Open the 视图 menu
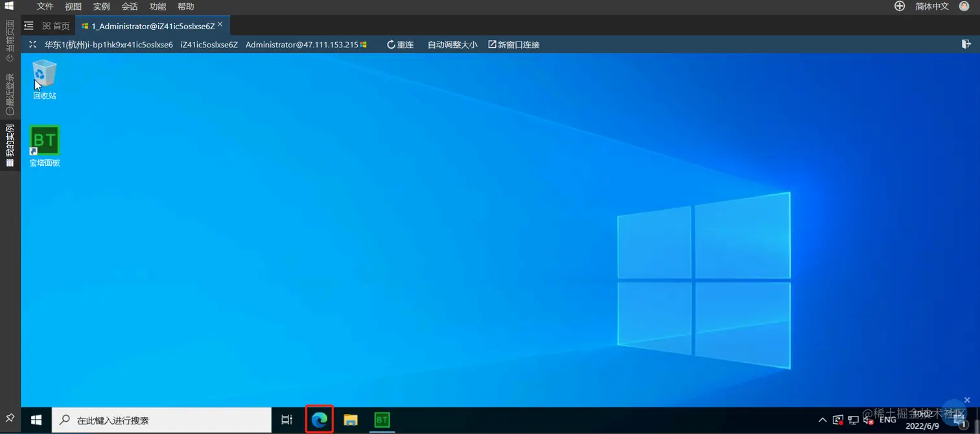 pyautogui.click(x=73, y=6)
